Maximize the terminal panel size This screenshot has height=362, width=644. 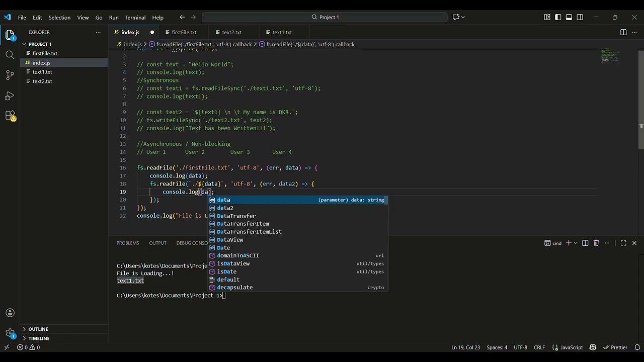tap(623, 243)
